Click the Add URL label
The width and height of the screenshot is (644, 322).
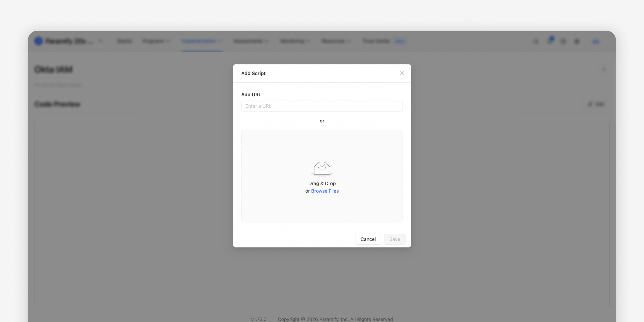251,95
